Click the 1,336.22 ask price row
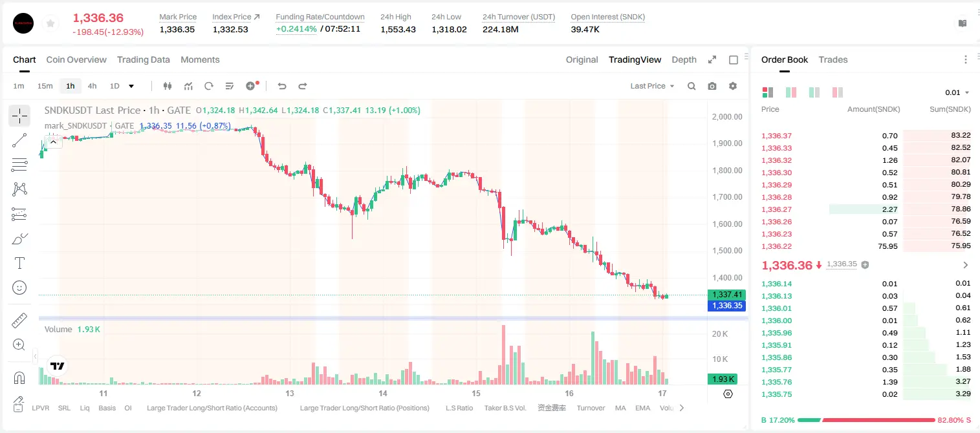The image size is (980, 433). (x=866, y=246)
